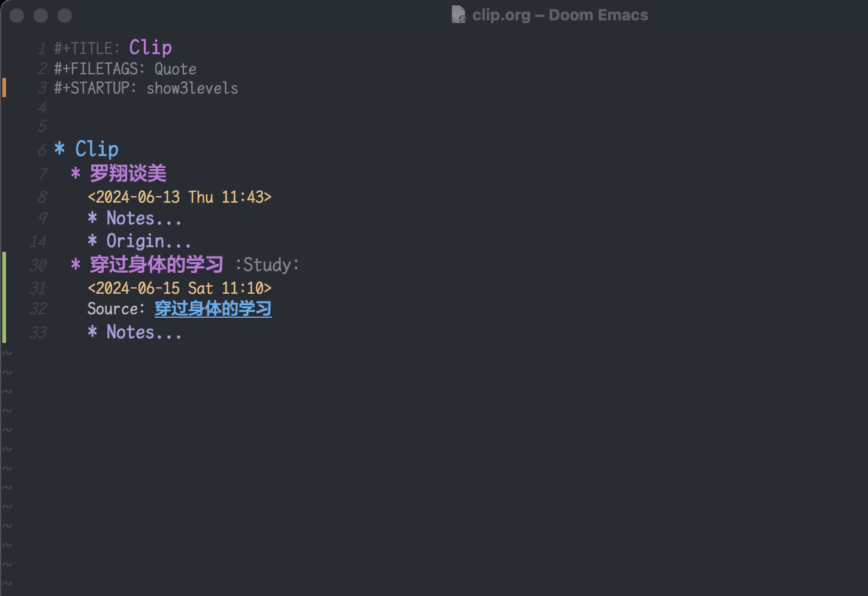
Task: Click the star bullet of top-level Clip heading
Action: click(x=59, y=148)
